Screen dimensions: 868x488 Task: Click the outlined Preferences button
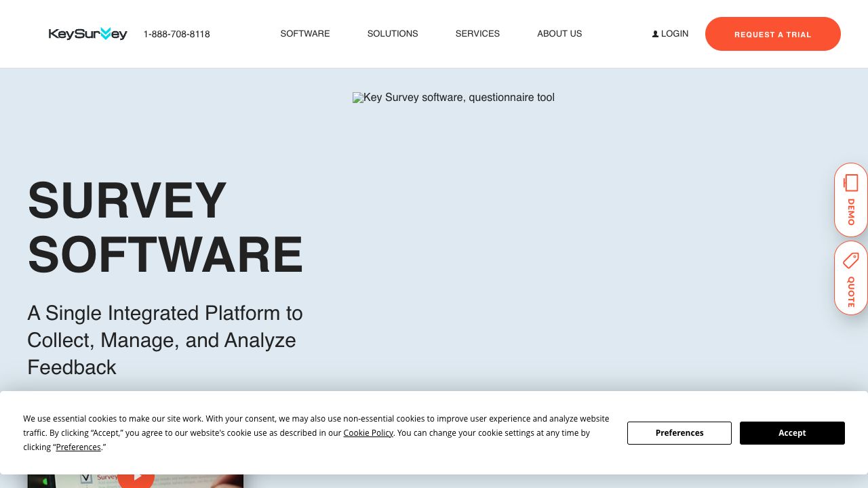(679, 433)
